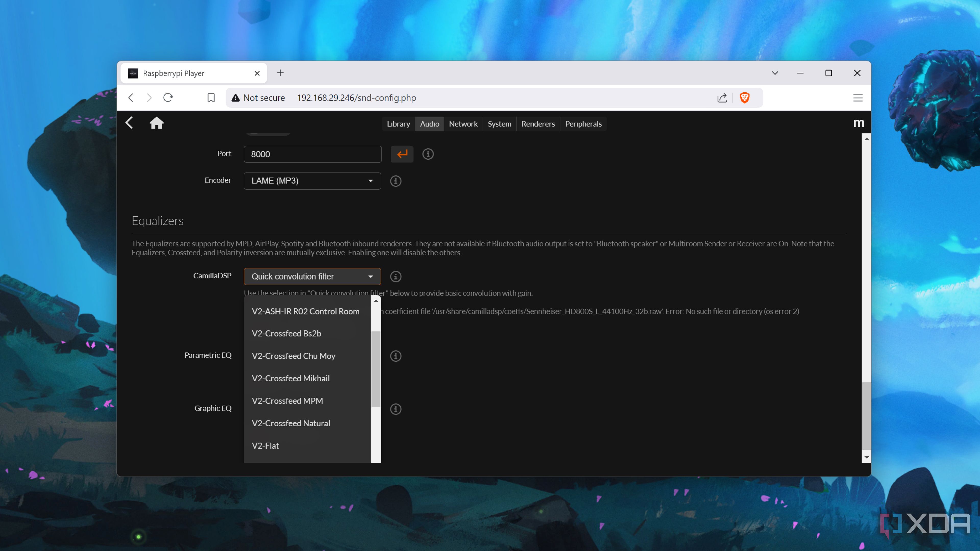The image size is (980, 551).
Task: Switch to the Network tab
Action: (x=463, y=123)
